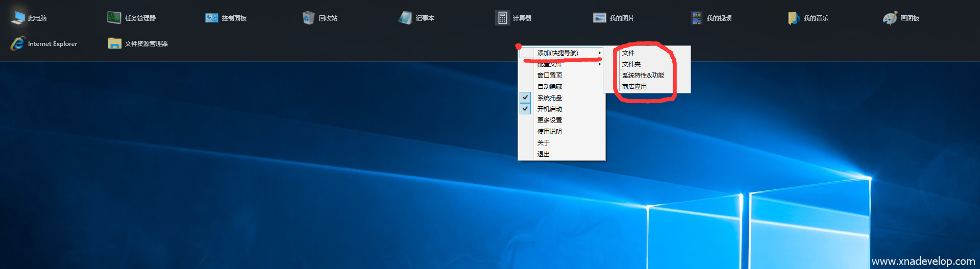
Task: Enable 窗口置顶 (always on top) option
Action: [x=549, y=75]
